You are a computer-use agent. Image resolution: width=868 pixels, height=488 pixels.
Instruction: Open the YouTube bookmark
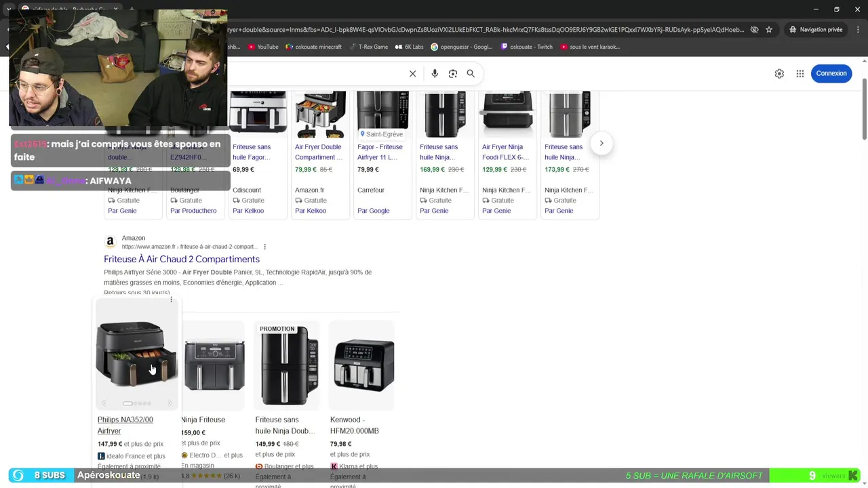(263, 47)
